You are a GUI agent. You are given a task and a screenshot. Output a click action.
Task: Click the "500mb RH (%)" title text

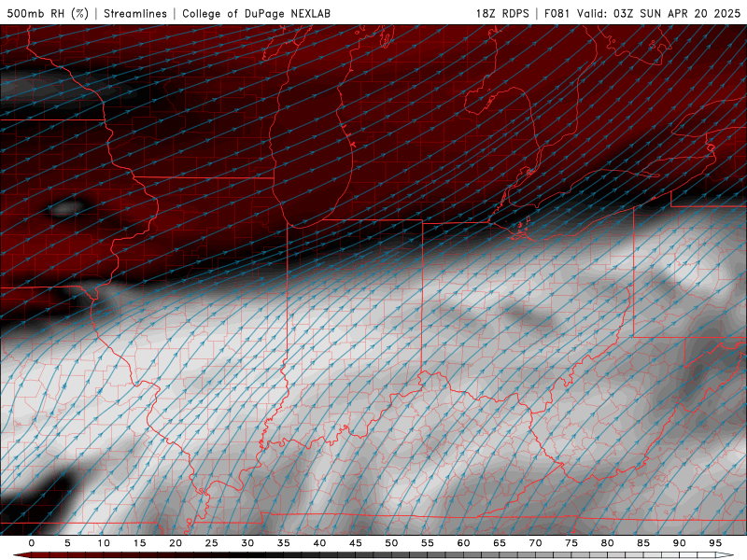[x=48, y=13]
